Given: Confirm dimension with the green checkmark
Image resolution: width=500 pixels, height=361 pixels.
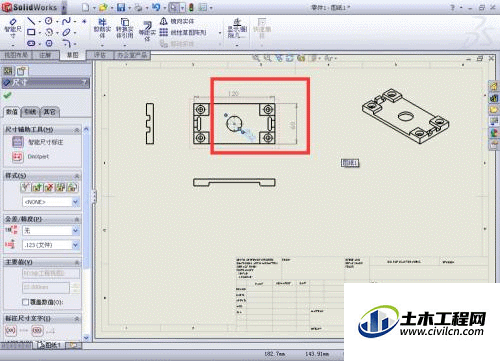Looking at the screenshot, I should click(7, 96).
